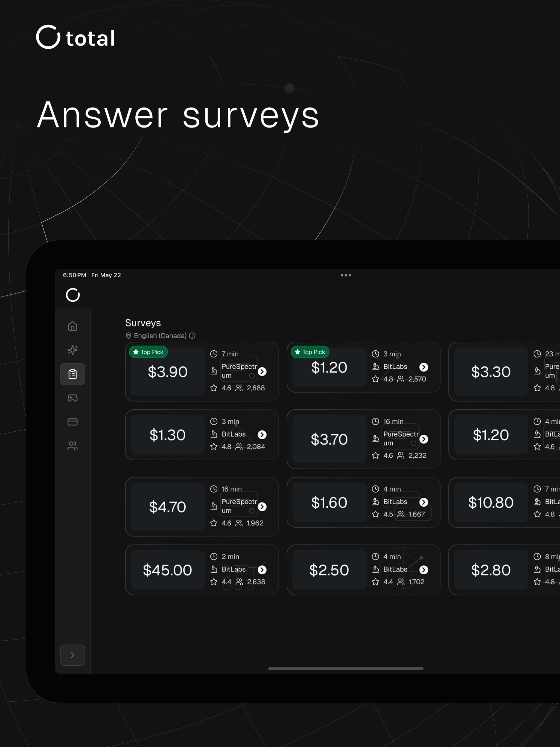560x747 pixels.
Task: Open the Home icon in sidebar
Action: click(x=72, y=326)
